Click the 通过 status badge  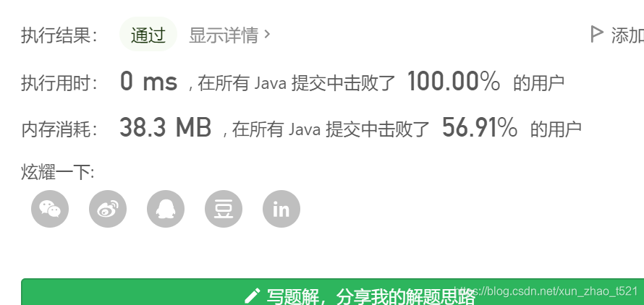[148, 35]
